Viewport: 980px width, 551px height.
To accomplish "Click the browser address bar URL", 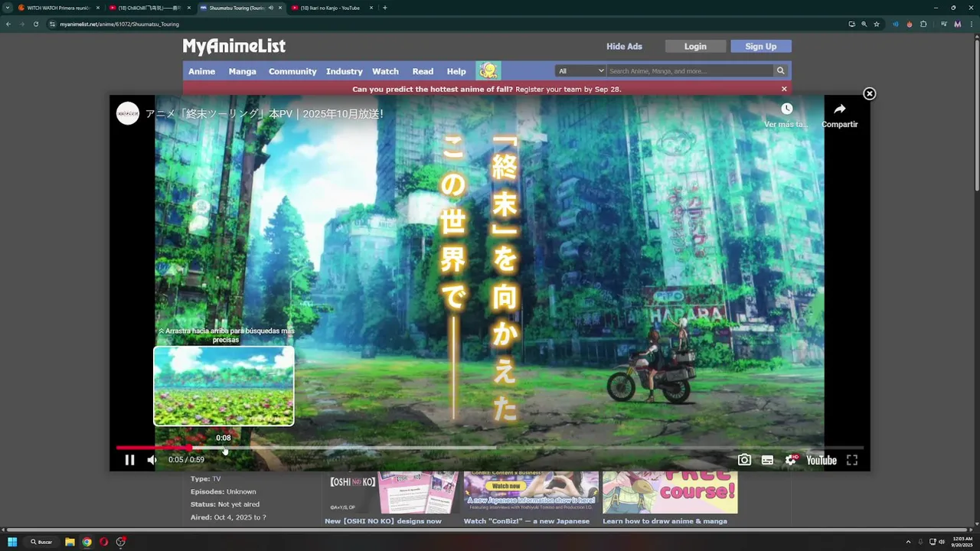I will [x=119, y=24].
